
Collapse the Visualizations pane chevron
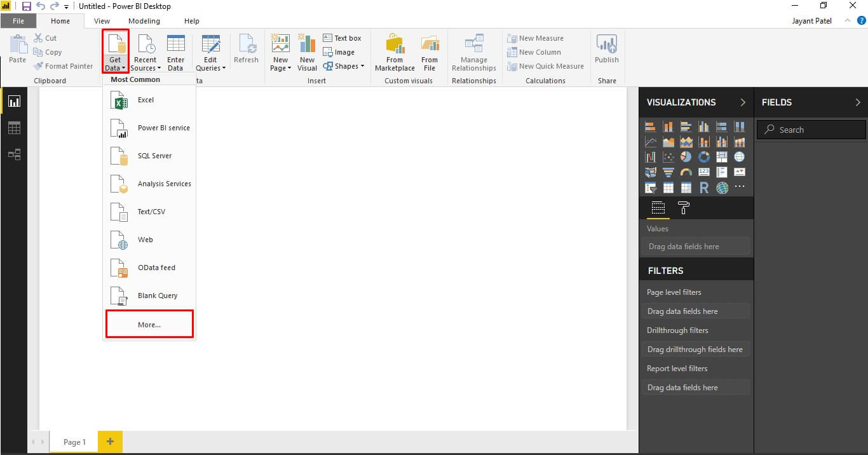pyautogui.click(x=743, y=102)
